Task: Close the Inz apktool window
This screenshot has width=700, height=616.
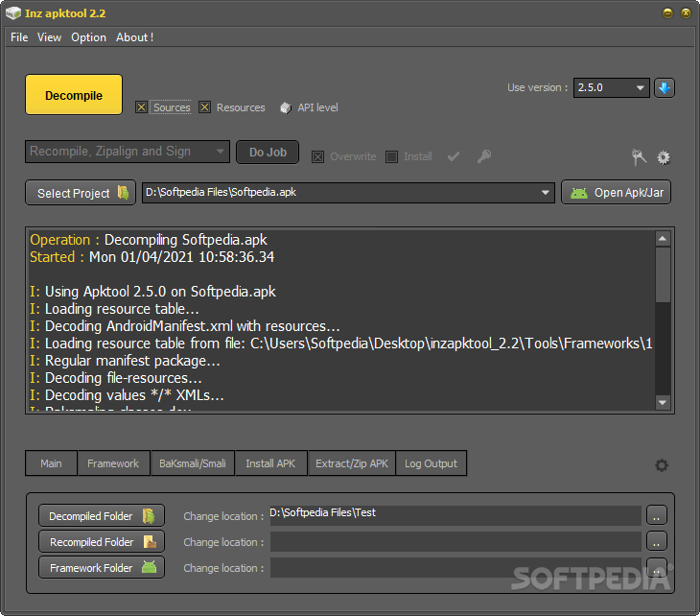Action: coord(686,13)
